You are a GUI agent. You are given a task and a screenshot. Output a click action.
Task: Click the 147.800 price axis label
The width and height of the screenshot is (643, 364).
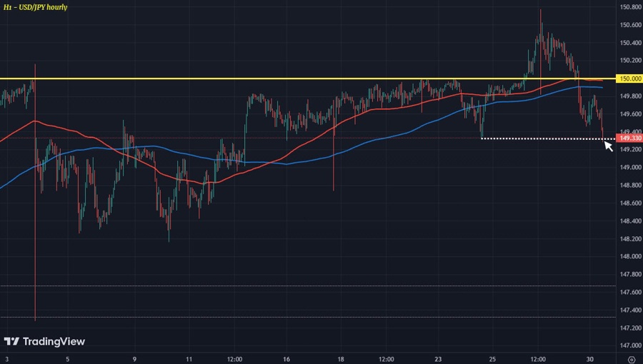631,274
